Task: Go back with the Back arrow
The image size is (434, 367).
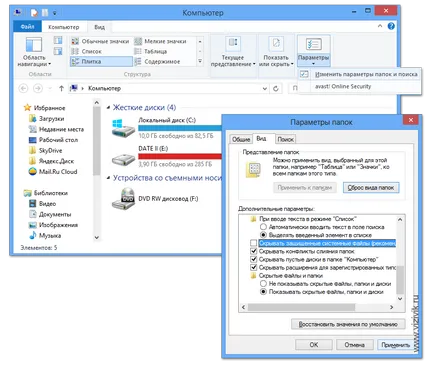Action: [x=23, y=88]
